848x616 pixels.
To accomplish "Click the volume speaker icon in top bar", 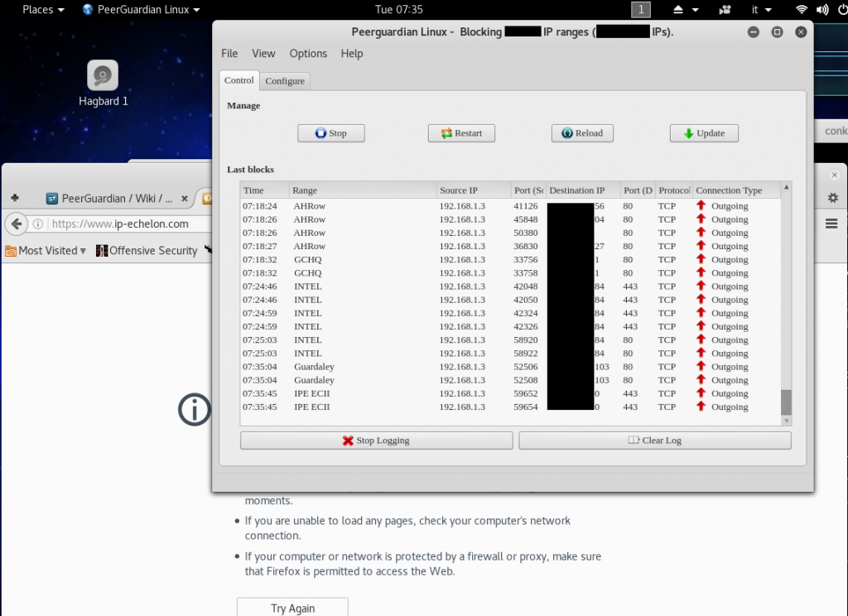I will point(822,10).
